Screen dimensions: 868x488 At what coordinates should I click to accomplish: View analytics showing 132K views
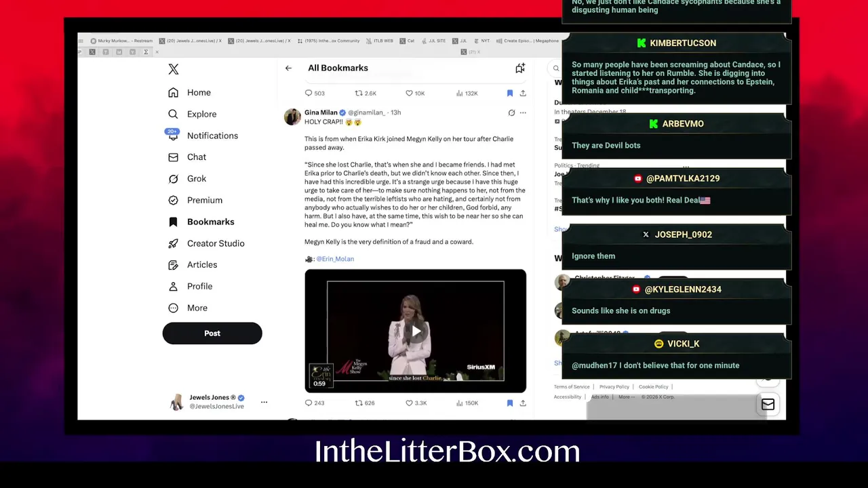(467, 93)
